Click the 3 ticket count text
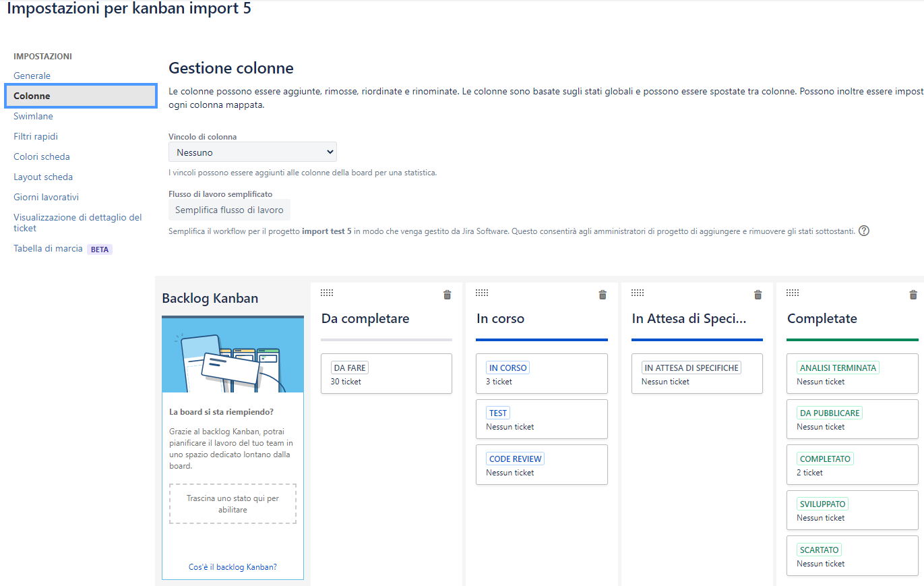This screenshot has height=586, width=924. (499, 382)
